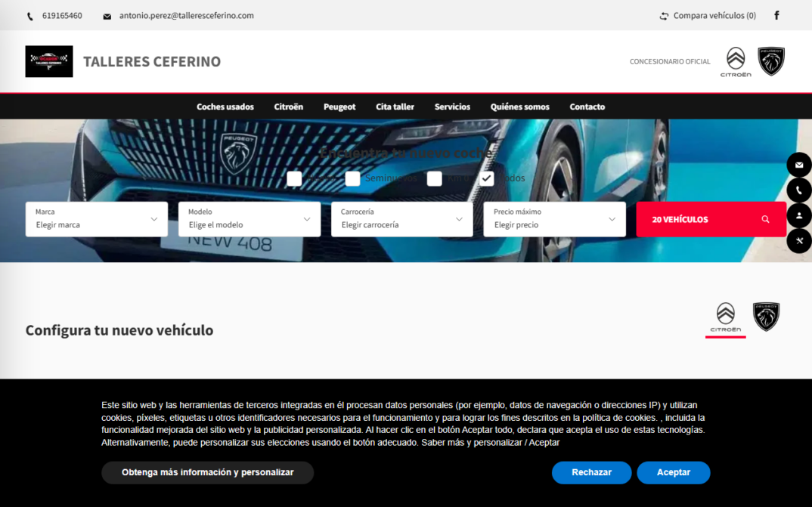Screen dimensions: 812x507
Task: Click the envelope icon beside the email address
Action: coord(107,17)
